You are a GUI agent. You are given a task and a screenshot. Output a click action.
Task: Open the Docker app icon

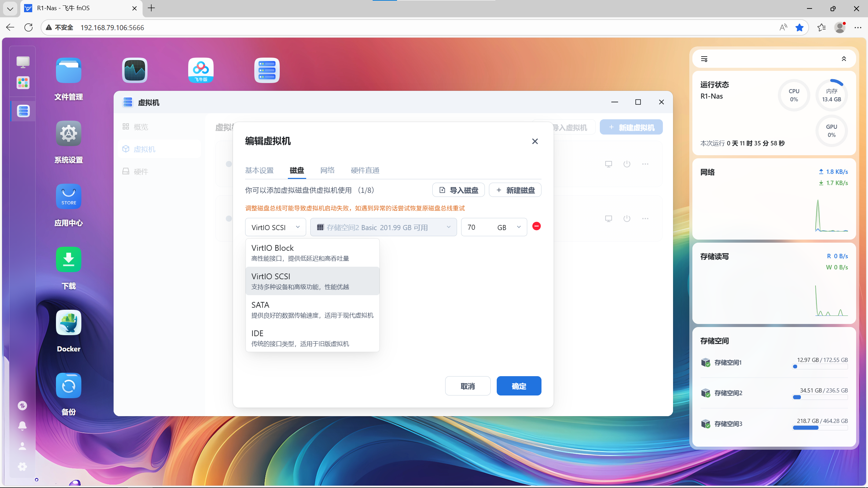click(x=68, y=323)
